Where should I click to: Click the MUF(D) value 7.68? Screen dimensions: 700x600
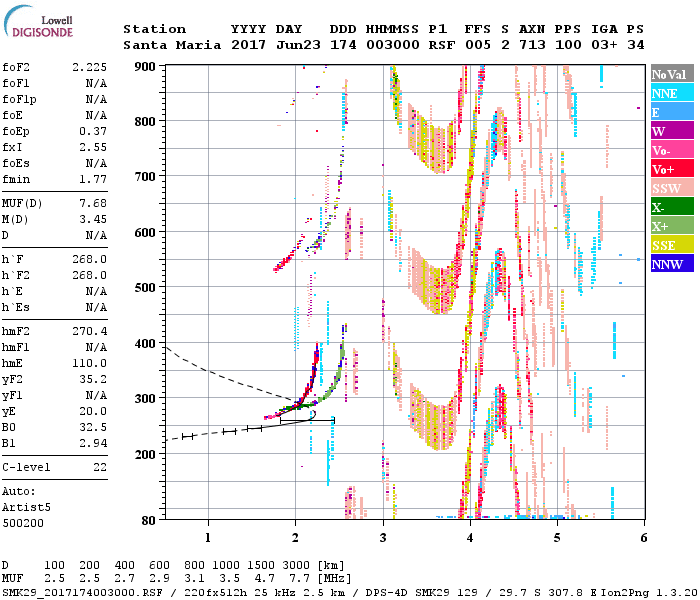[x=93, y=204]
